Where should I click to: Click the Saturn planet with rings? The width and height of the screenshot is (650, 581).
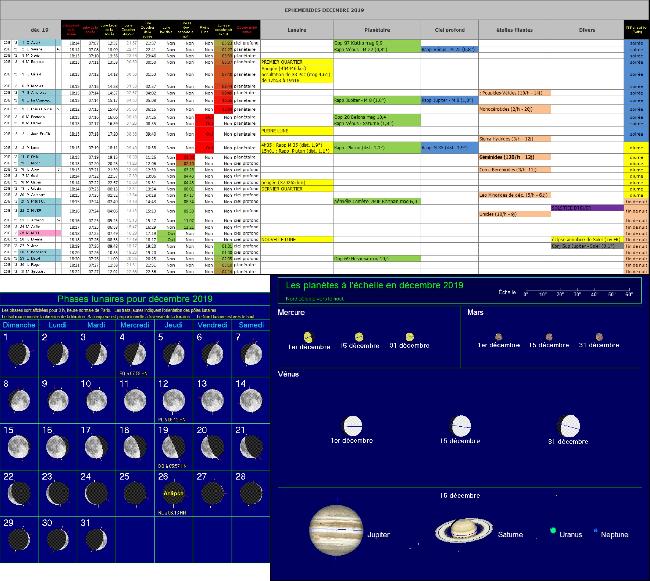click(464, 530)
